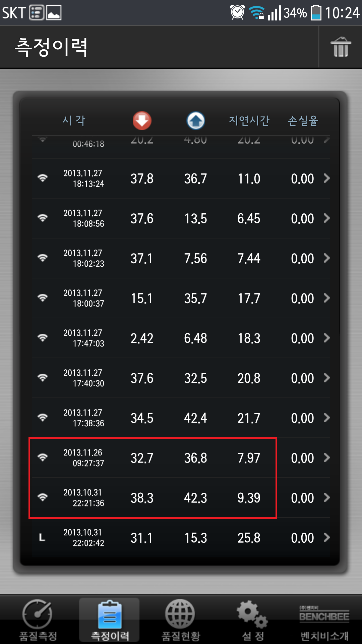The width and height of the screenshot is (362, 644).
Task: Tap the L network icon of 22:02:42 record
Action: pyautogui.click(x=42, y=538)
